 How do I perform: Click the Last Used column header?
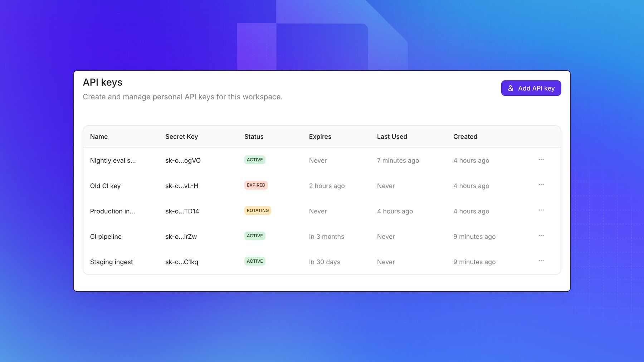[x=392, y=137]
